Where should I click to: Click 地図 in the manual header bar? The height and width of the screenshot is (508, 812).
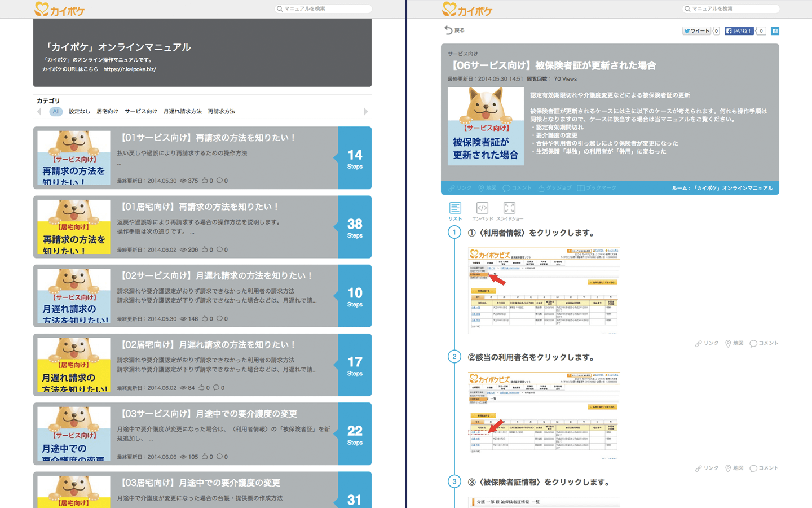tap(487, 188)
